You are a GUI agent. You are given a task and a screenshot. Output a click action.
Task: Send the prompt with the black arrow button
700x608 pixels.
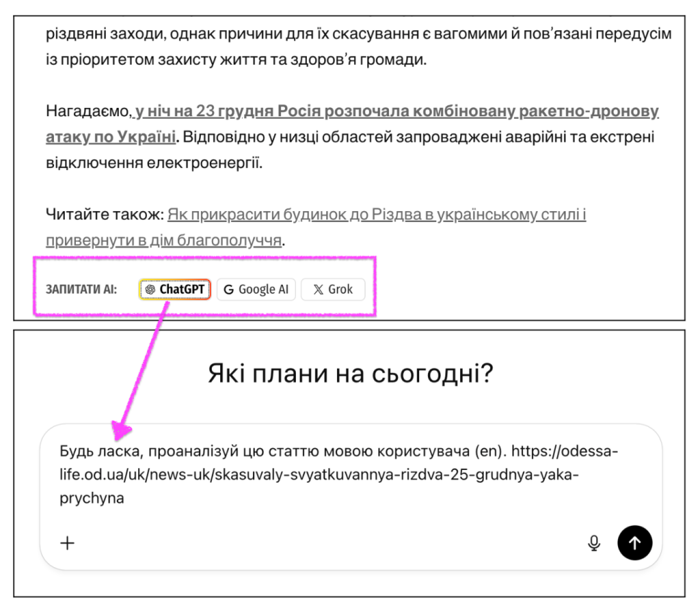[634, 543]
